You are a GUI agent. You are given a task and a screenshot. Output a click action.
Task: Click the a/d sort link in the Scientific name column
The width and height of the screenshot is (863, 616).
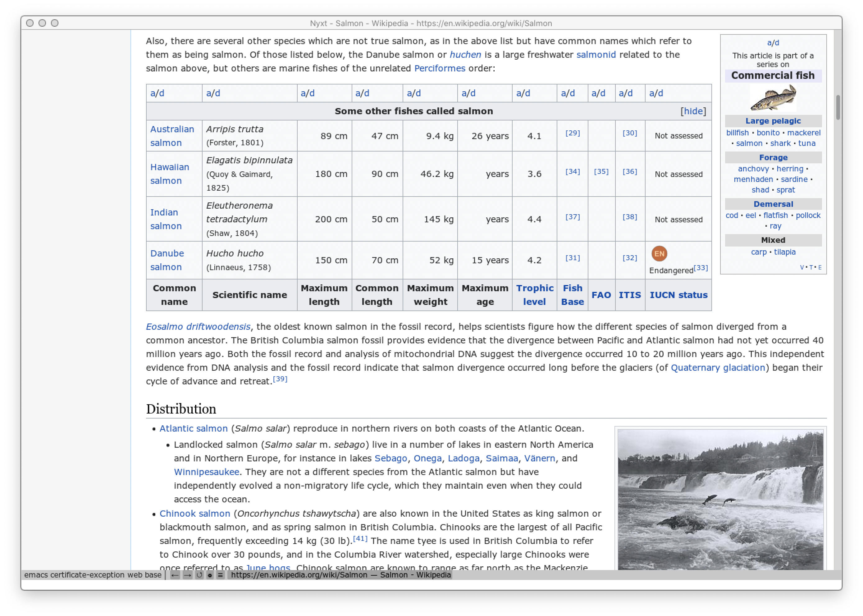213,93
